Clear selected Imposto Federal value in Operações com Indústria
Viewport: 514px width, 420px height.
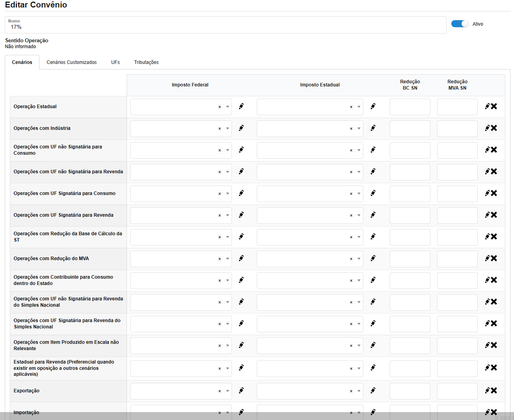coord(220,129)
